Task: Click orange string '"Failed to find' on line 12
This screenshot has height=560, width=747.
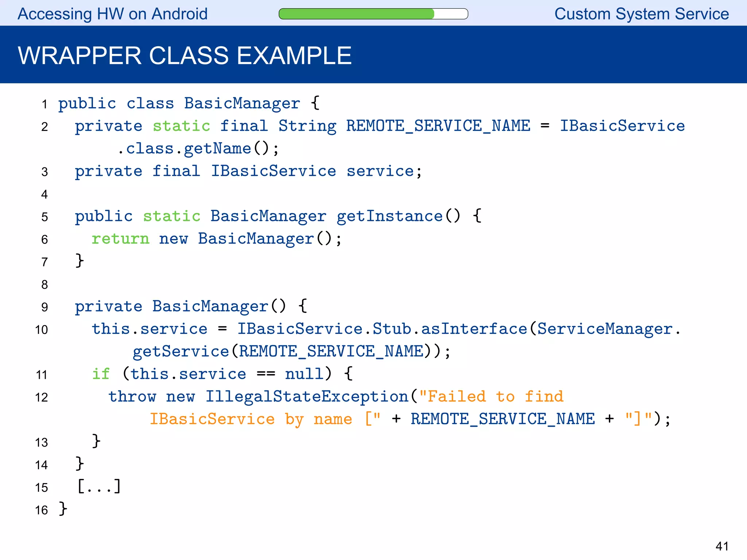Action: [491, 397]
